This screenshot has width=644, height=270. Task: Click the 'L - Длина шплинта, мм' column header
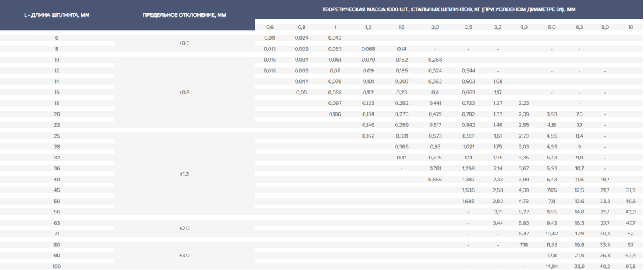coord(57,14)
